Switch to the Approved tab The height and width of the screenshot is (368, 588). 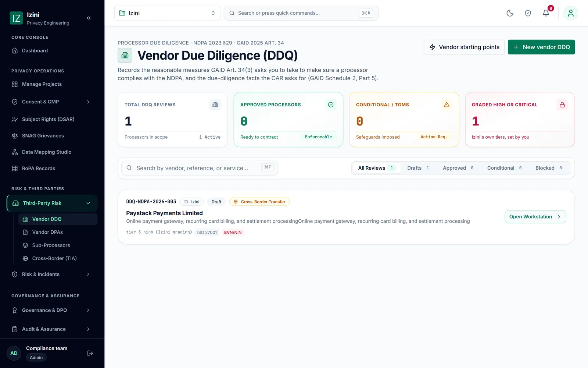(458, 168)
